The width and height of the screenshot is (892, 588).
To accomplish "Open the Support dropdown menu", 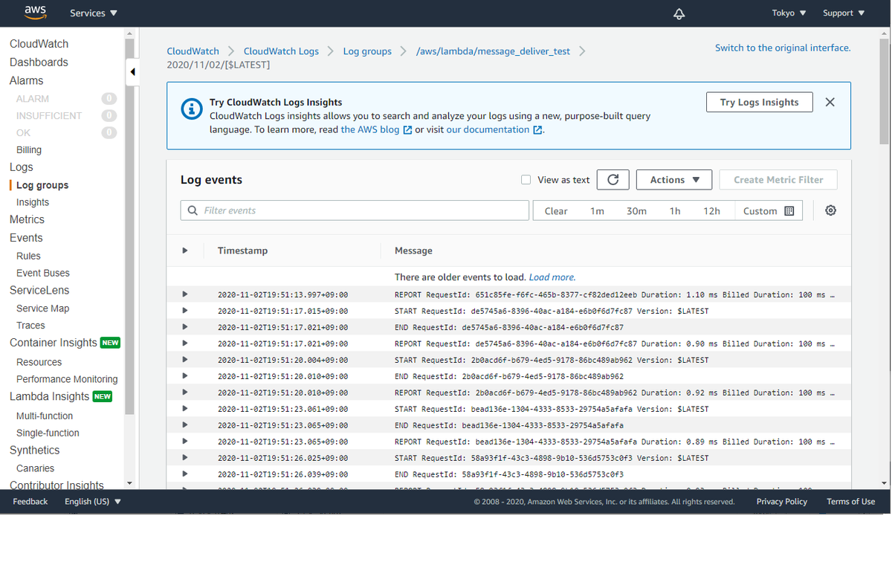I will (x=844, y=13).
